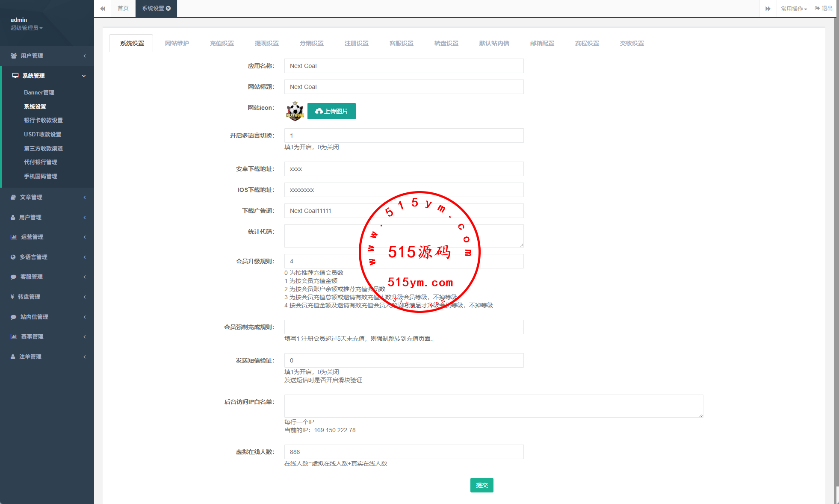
Task: Open the 超级管理员 user dropdown
Action: point(27,28)
